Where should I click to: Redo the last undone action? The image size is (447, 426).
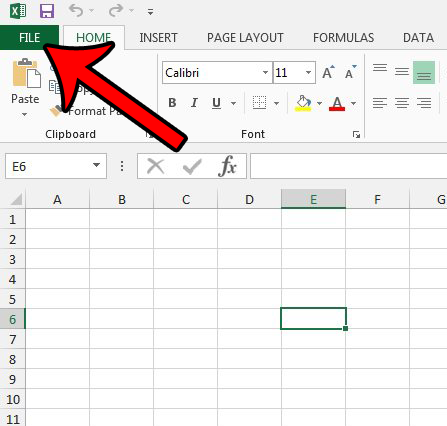pos(116,11)
